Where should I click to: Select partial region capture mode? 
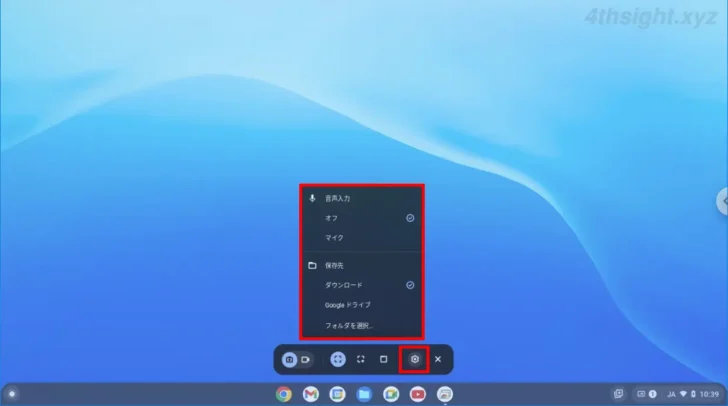[x=361, y=359]
